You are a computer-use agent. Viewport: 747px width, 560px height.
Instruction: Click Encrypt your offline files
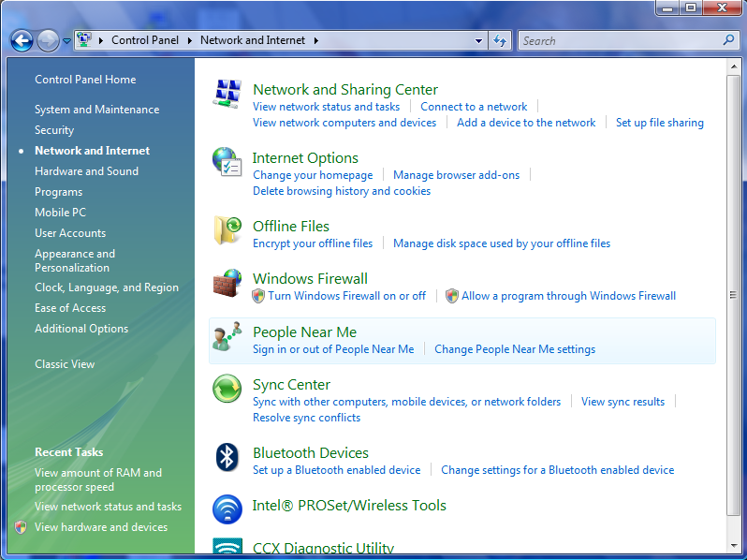tap(313, 243)
